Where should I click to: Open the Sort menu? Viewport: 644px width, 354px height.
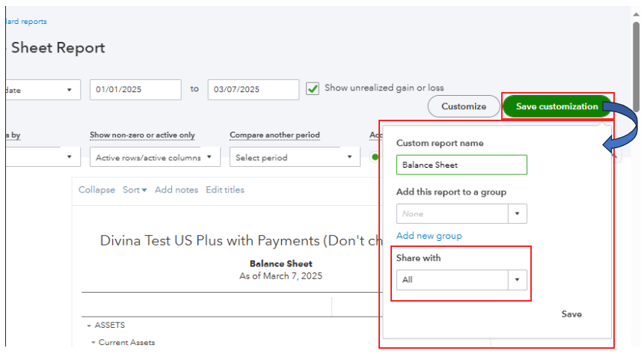[x=135, y=190]
